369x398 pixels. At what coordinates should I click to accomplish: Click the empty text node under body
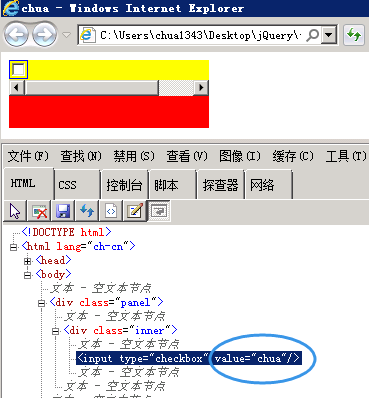[x=100, y=288]
